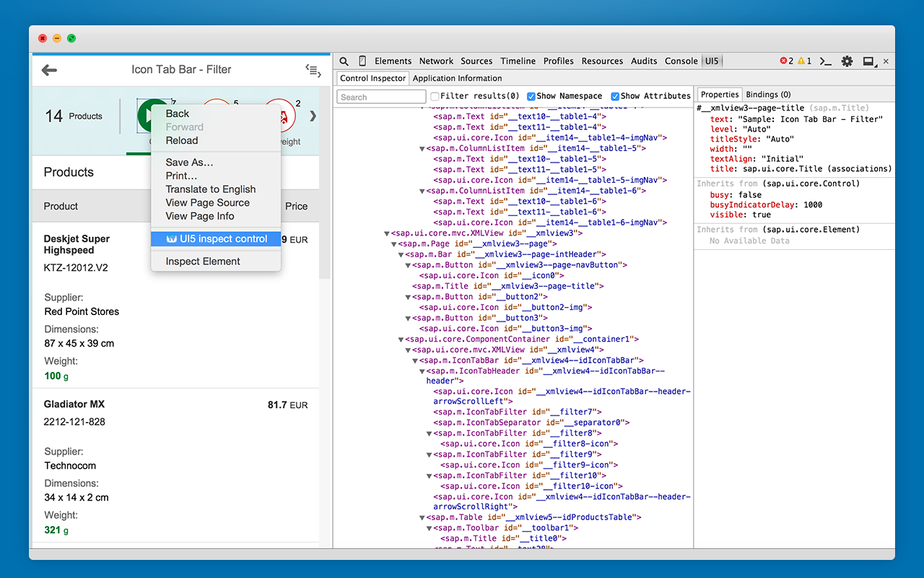Screen dimensions: 924x578
Task: Switch to the Application Information tab
Action: (x=458, y=78)
